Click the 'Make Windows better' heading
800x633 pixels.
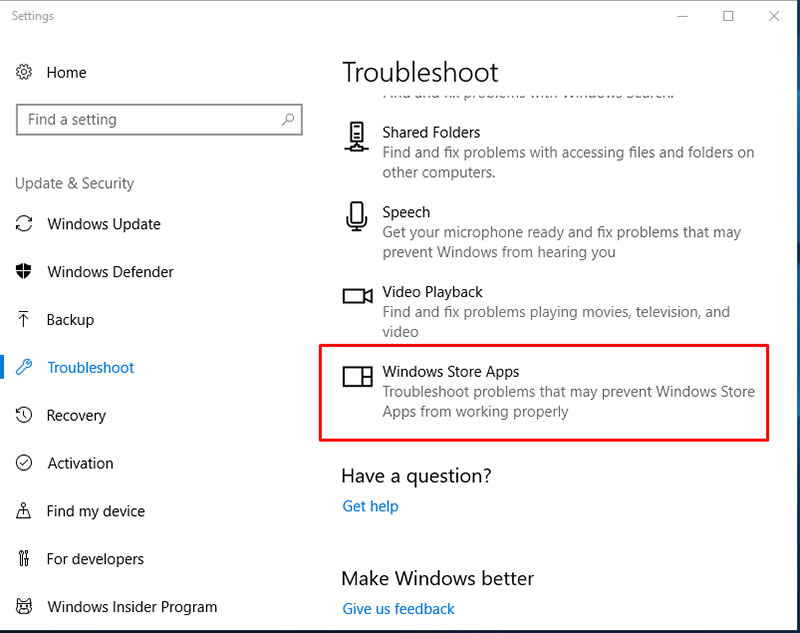(438, 578)
